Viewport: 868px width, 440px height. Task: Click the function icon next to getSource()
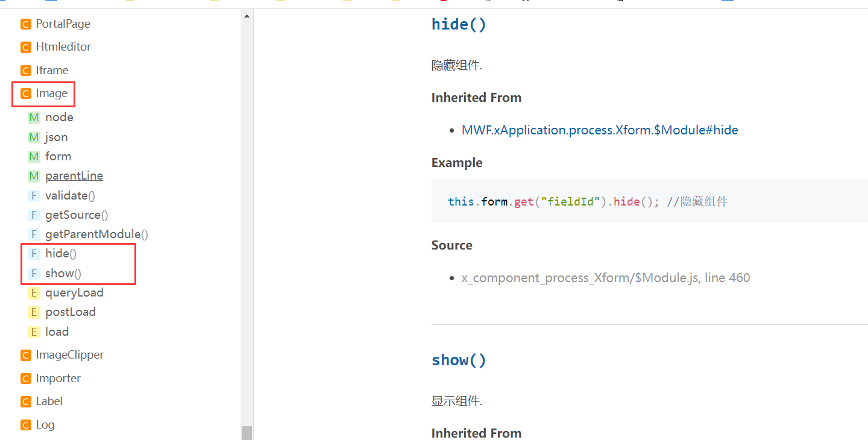(34, 215)
